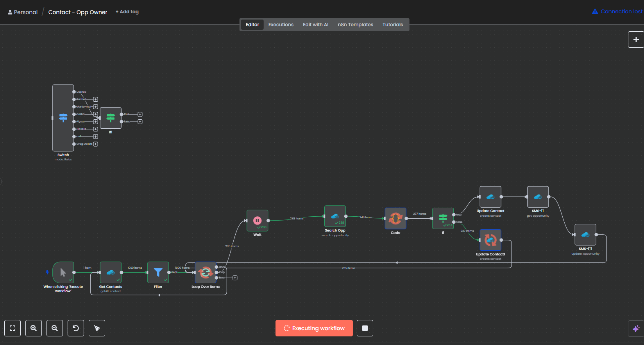Click the tidy up workflow broom button
This screenshot has height=345, width=644.
click(x=97, y=328)
